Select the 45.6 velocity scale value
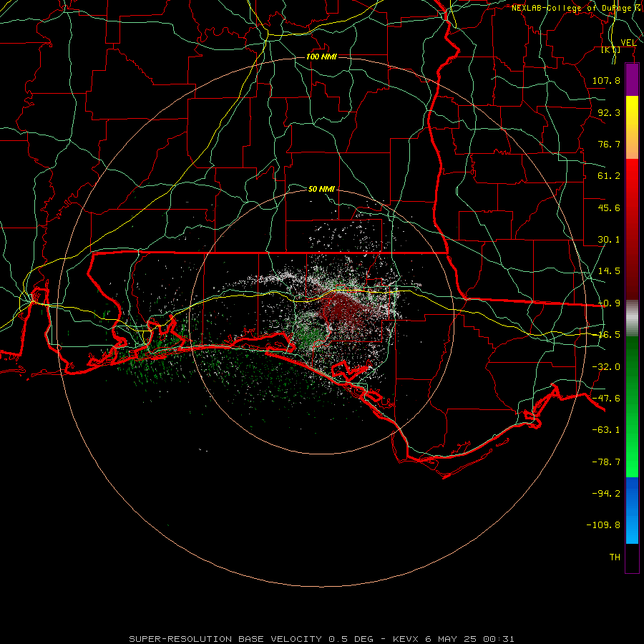Image resolution: width=644 pixels, height=644 pixels. tap(609, 208)
